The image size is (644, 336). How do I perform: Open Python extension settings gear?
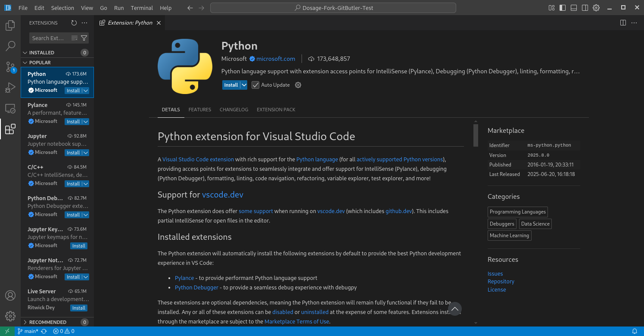click(x=298, y=85)
